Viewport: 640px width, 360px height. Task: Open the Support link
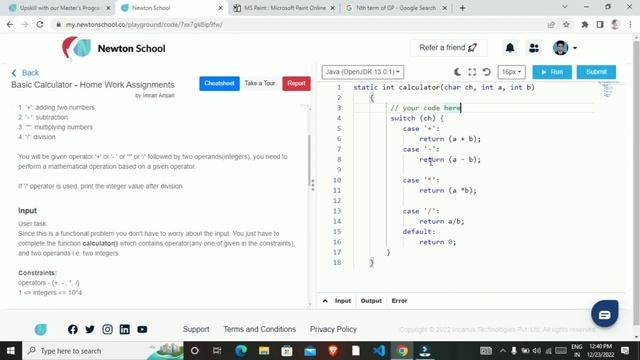(196, 329)
